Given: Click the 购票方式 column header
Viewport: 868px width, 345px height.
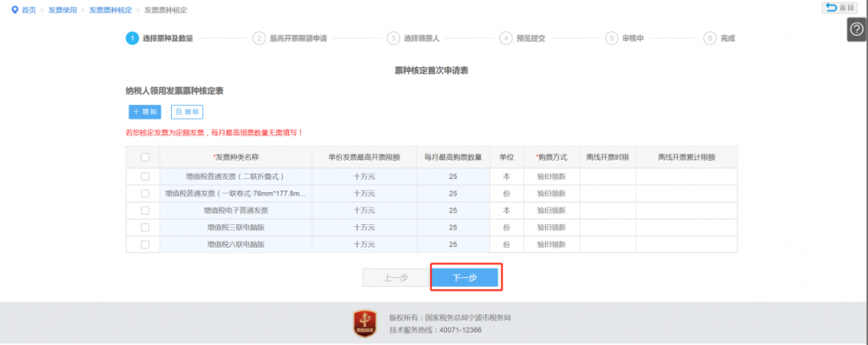Looking at the screenshot, I should pos(551,157).
